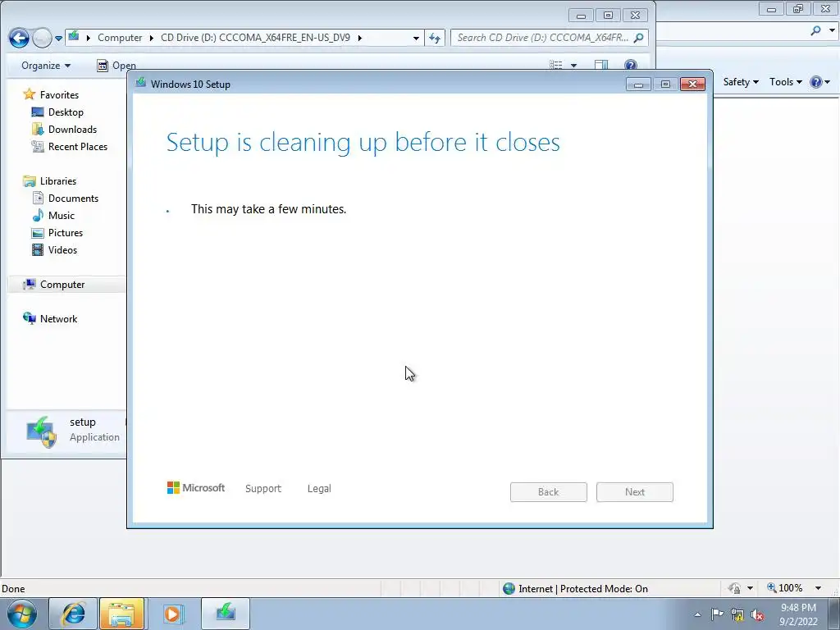The image size is (840, 630).
Task: Toggle the preview pane icon
Action: [x=601, y=65]
